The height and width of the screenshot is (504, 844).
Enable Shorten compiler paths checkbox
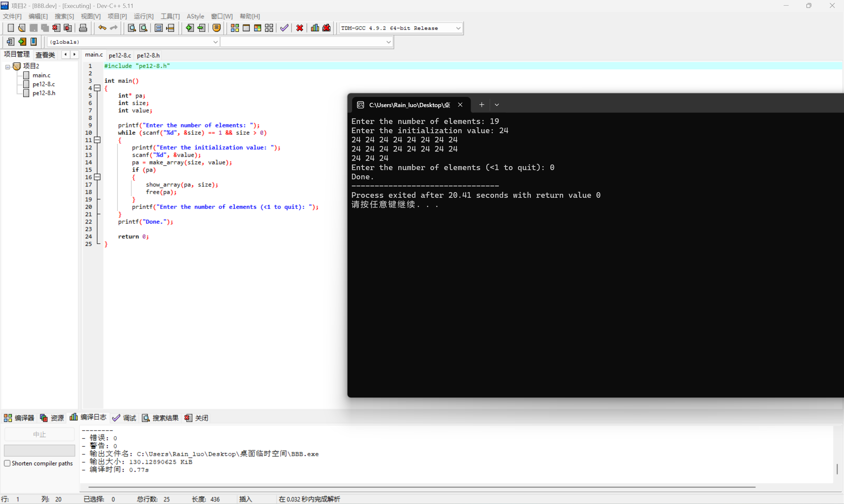pos(7,463)
